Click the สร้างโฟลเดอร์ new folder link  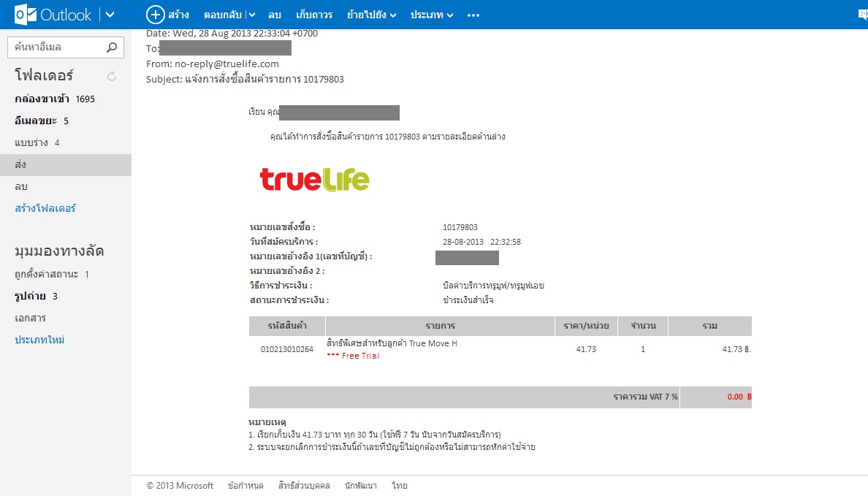coord(45,208)
